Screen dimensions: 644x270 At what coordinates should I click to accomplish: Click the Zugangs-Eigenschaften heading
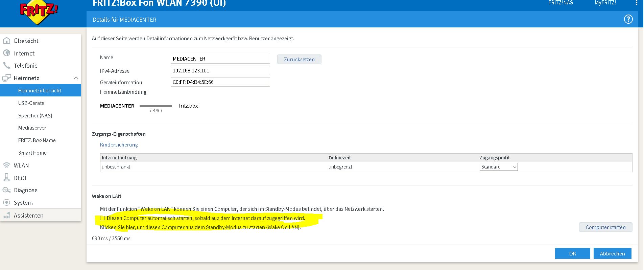click(x=119, y=134)
